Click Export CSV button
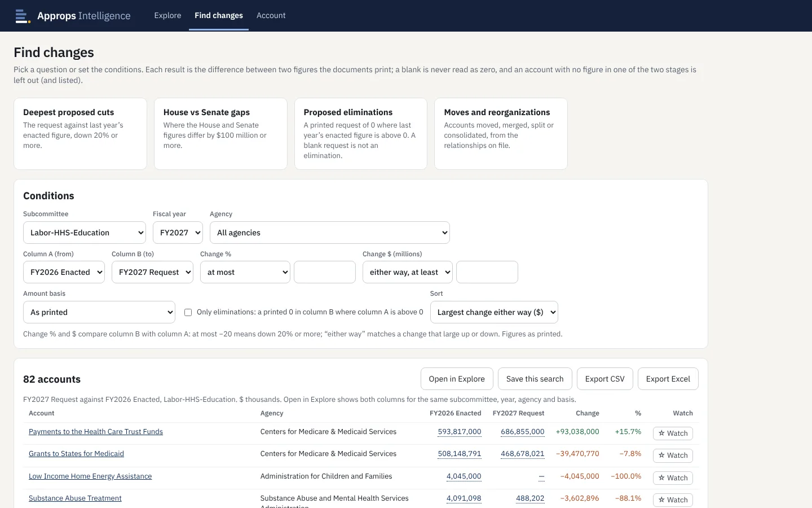This screenshot has height=508, width=812. 604,379
